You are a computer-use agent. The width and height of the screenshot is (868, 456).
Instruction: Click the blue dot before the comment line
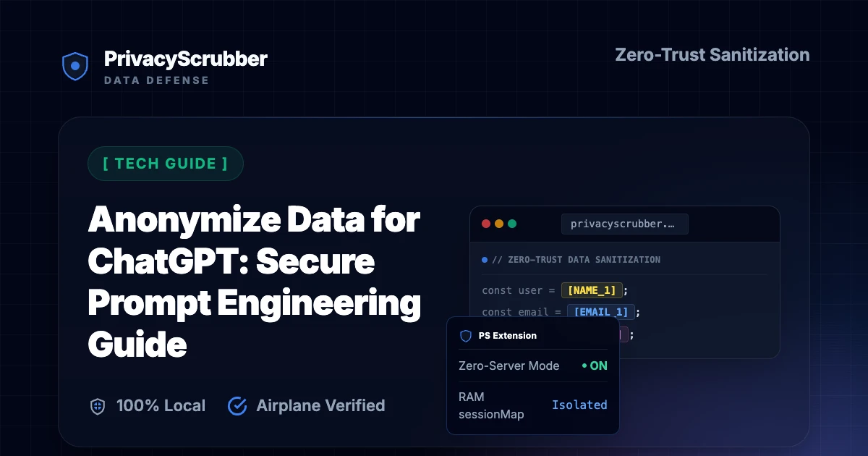point(485,259)
